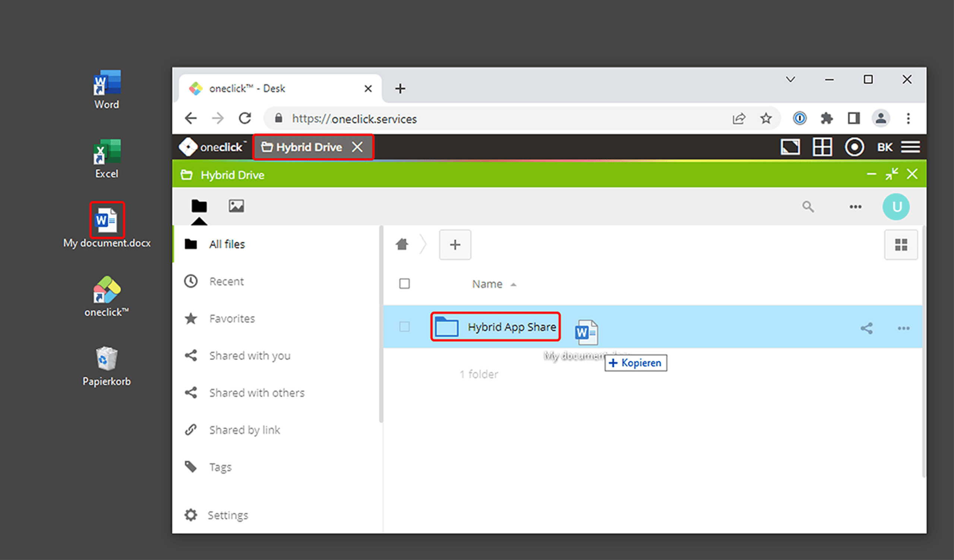Bookmark page with star icon

tap(766, 119)
